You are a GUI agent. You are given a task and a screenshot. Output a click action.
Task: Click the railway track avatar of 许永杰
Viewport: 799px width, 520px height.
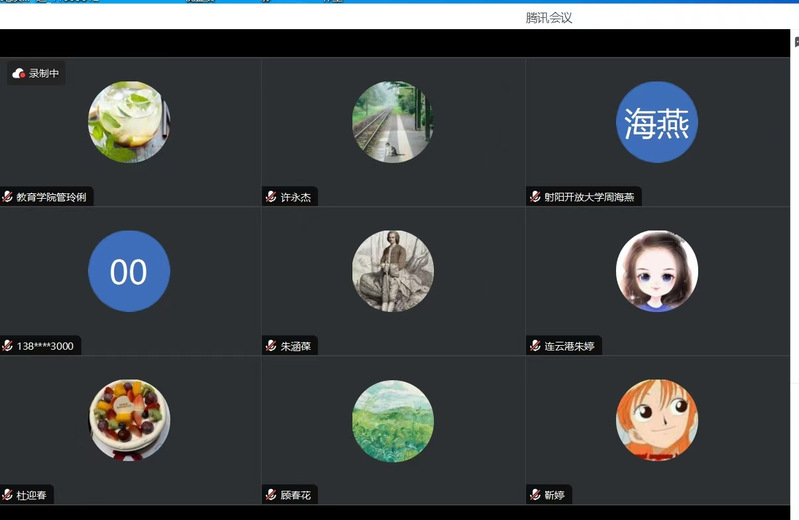[393, 122]
